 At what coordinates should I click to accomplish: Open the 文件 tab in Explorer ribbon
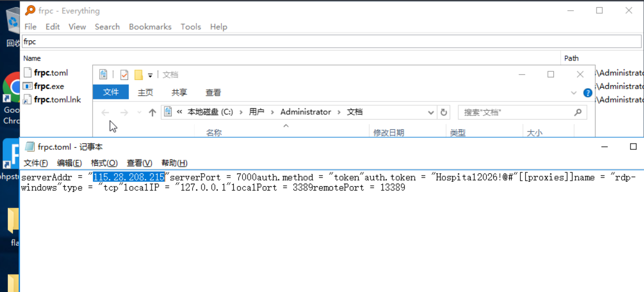(111, 92)
